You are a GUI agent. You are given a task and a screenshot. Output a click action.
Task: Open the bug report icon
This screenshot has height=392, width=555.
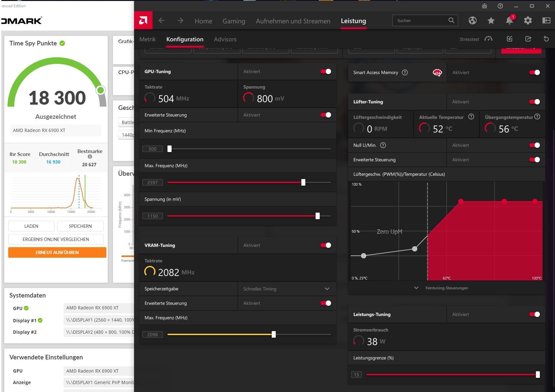click(485, 6)
